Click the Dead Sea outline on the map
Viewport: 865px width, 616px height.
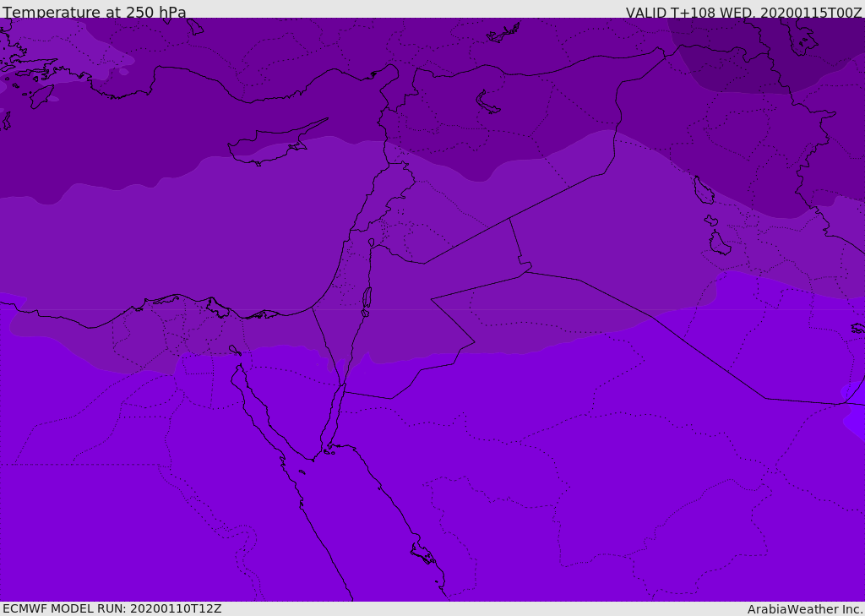click(367, 302)
